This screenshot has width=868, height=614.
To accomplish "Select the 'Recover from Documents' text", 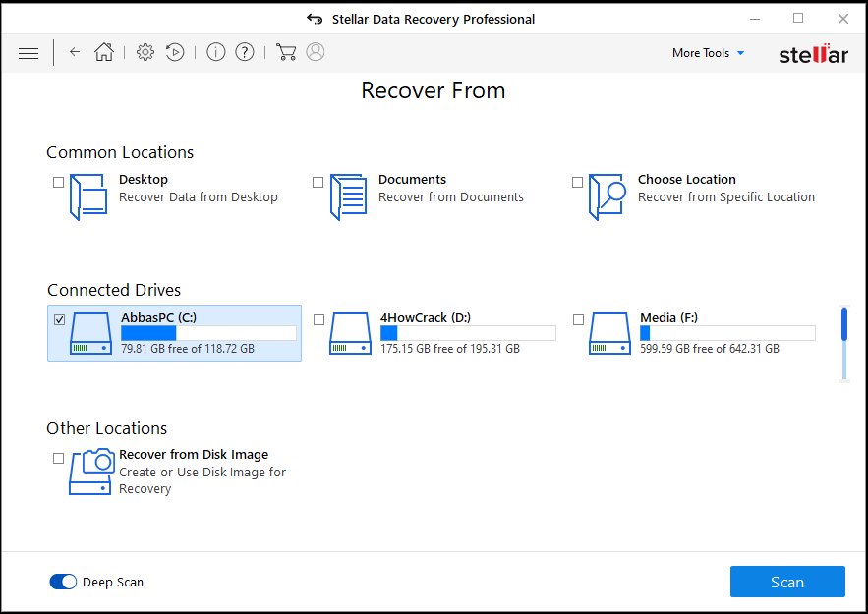I will click(451, 196).
